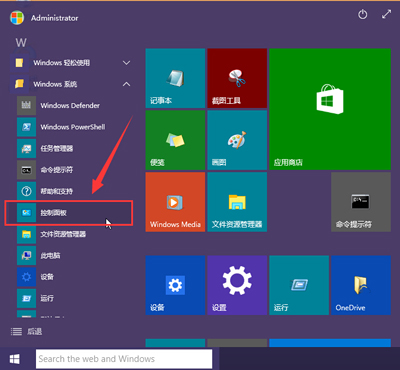The height and width of the screenshot is (370, 400).
Task: Click the Windows Start button on taskbar
Action: point(15,359)
